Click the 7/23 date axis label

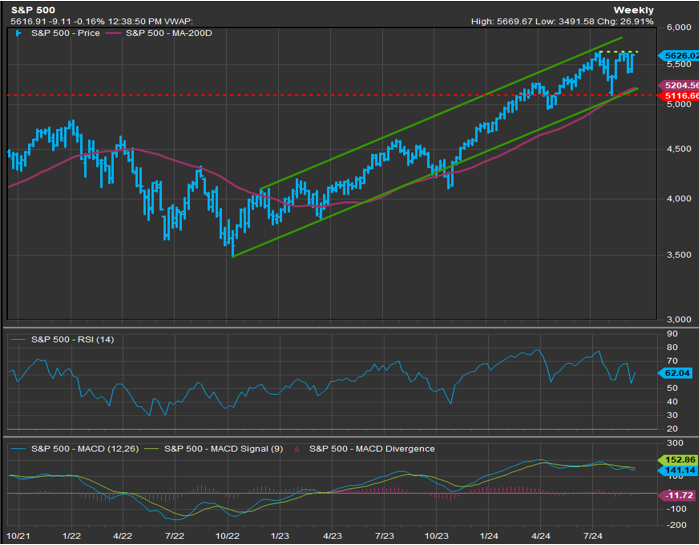(384, 536)
